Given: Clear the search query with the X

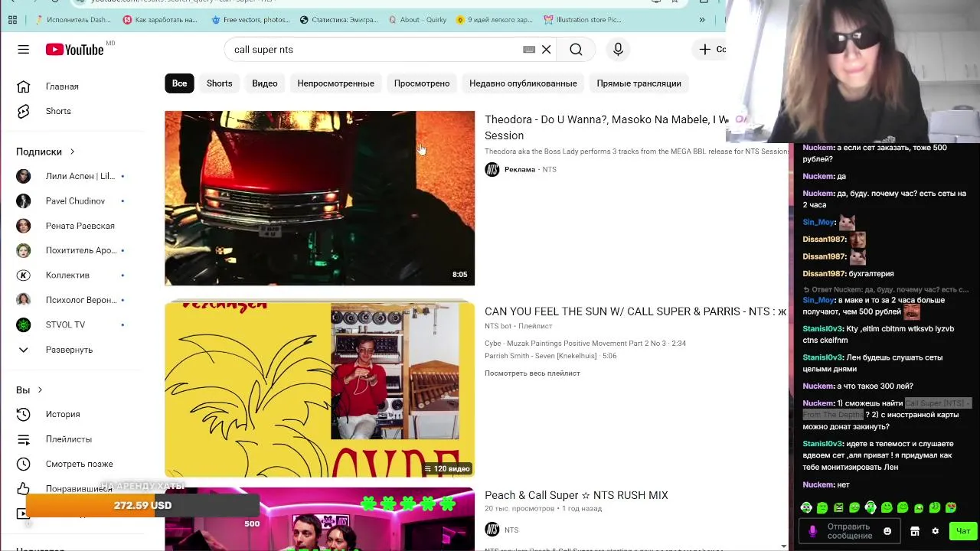Looking at the screenshot, I should pos(547,50).
